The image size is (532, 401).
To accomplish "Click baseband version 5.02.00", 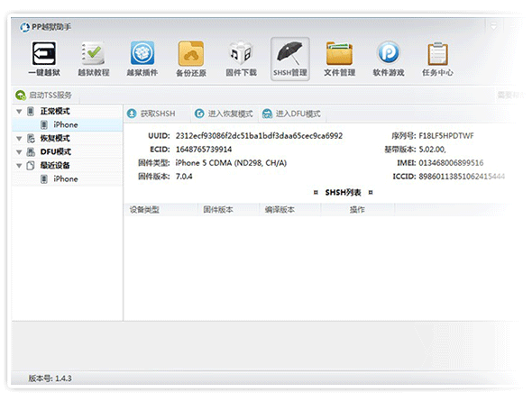I will (432, 150).
